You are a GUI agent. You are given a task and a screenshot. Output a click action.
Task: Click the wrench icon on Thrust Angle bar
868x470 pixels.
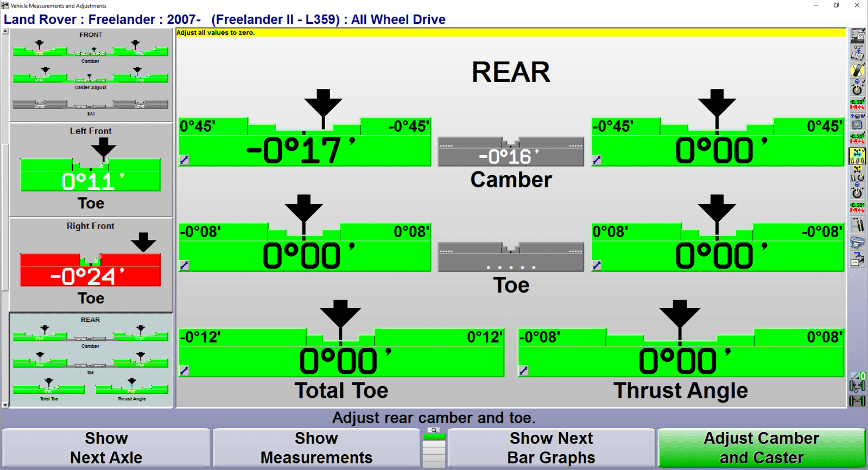(523, 371)
